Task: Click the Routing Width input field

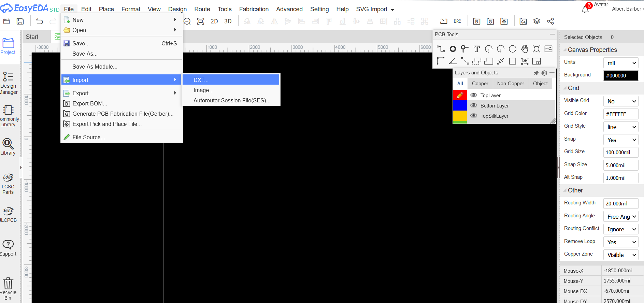Action: click(621, 204)
